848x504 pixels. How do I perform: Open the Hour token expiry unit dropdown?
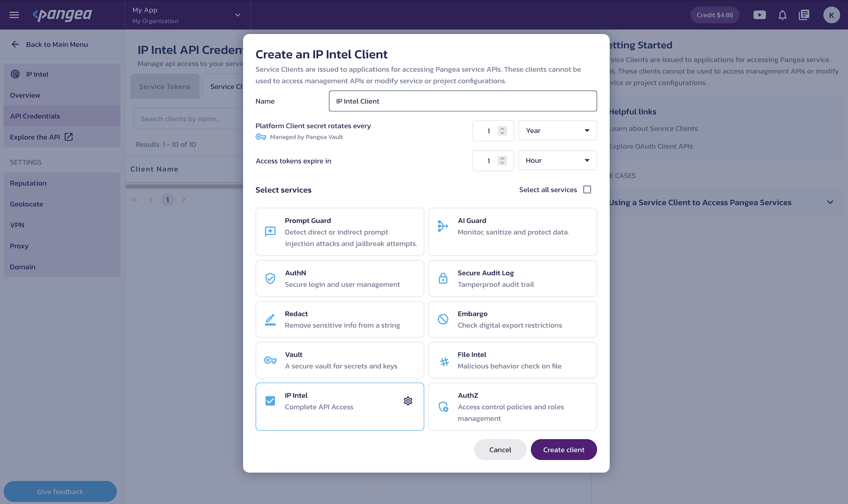tap(557, 160)
